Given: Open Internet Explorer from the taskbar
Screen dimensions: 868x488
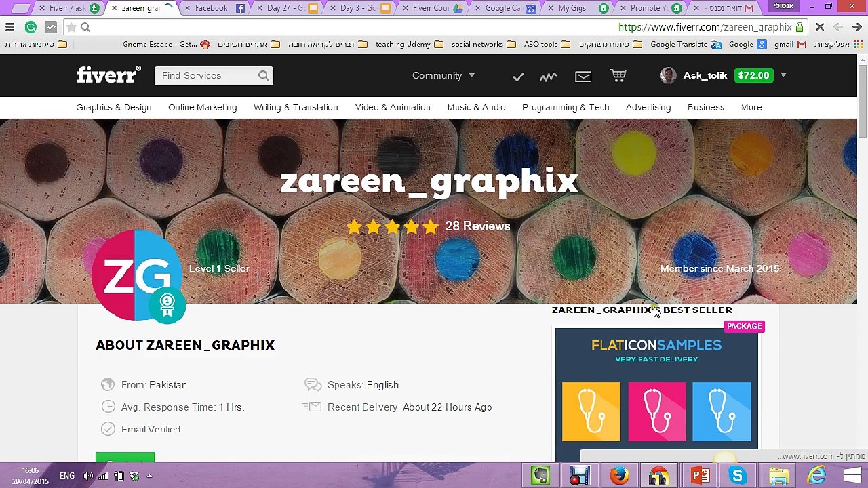Looking at the screenshot, I should tap(817, 475).
